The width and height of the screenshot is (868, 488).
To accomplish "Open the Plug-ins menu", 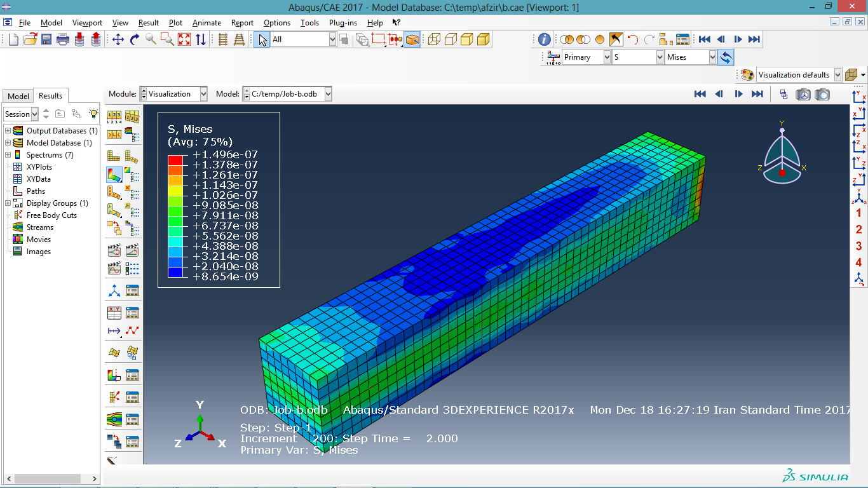I will click(x=343, y=22).
